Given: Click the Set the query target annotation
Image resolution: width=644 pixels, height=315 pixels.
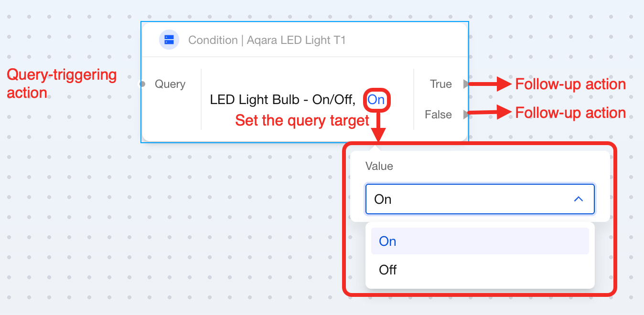Looking at the screenshot, I should pos(302,120).
